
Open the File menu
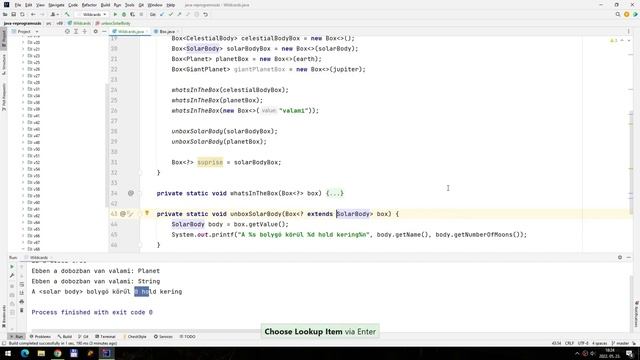pos(18,5)
